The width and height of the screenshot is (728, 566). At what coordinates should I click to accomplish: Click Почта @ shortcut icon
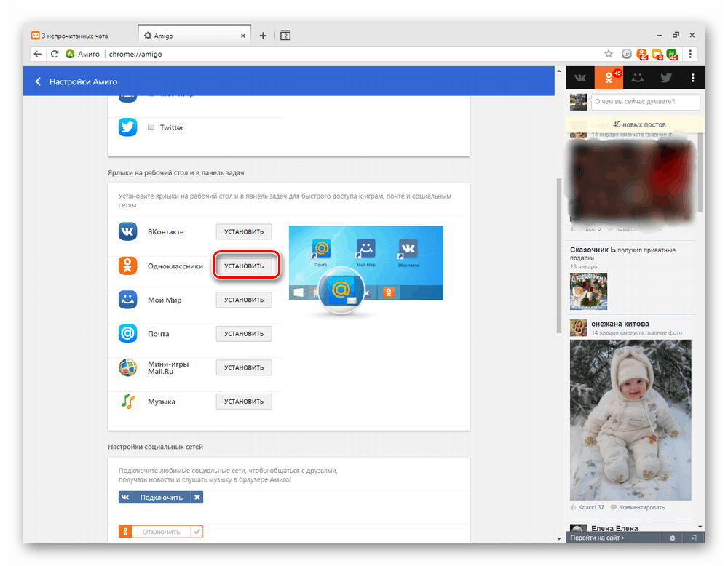127,334
